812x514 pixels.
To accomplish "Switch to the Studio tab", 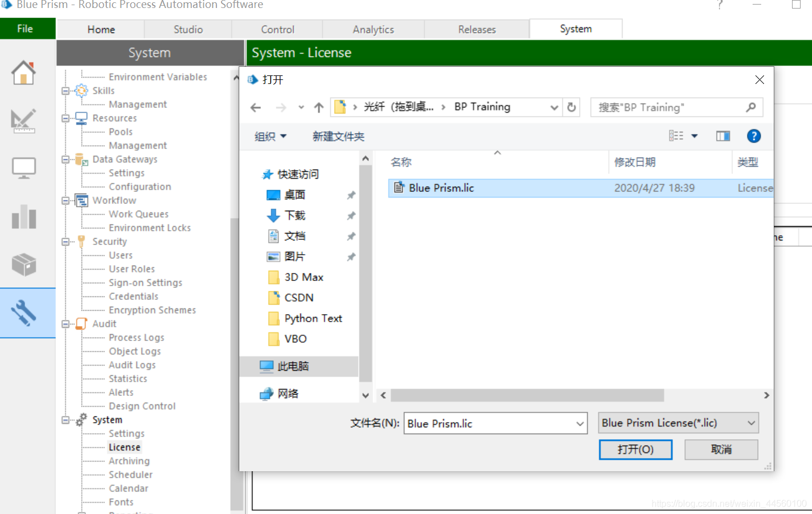I will pyautogui.click(x=188, y=30).
